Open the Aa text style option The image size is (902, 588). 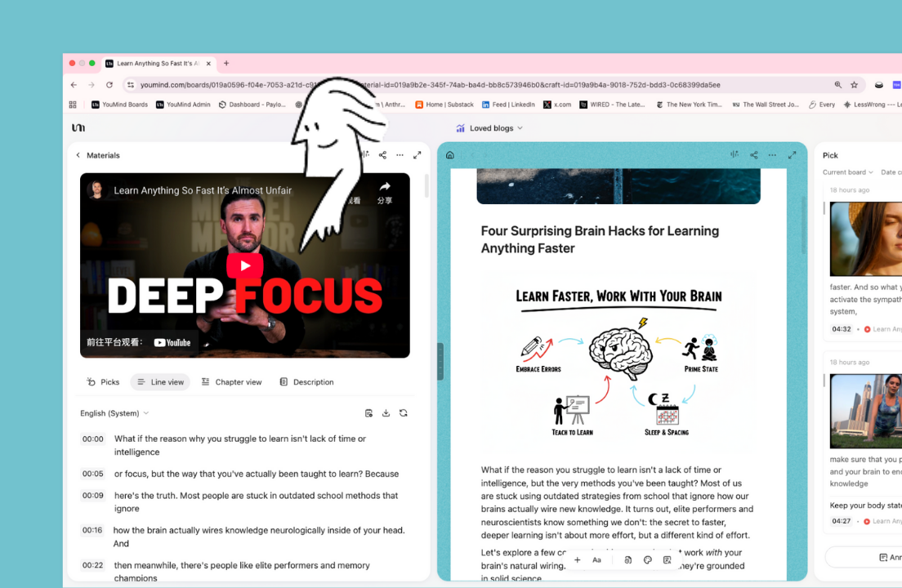pyautogui.click(x=596, y=560)
